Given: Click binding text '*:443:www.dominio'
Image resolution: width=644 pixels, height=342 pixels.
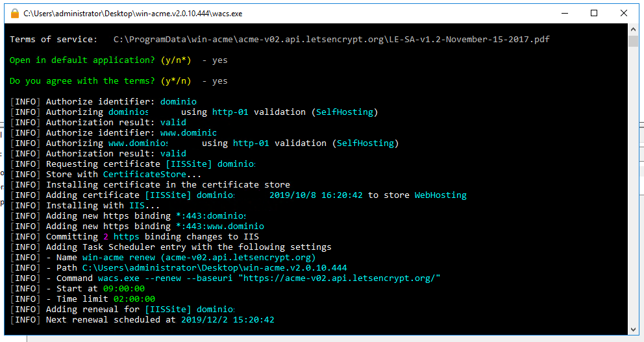Looking at the screenshot, I should (219, 226).
